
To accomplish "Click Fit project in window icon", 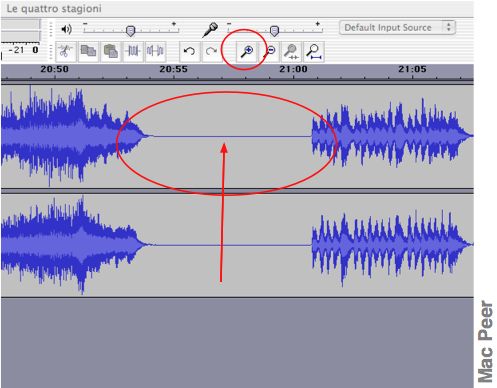I will pos(314,51).
